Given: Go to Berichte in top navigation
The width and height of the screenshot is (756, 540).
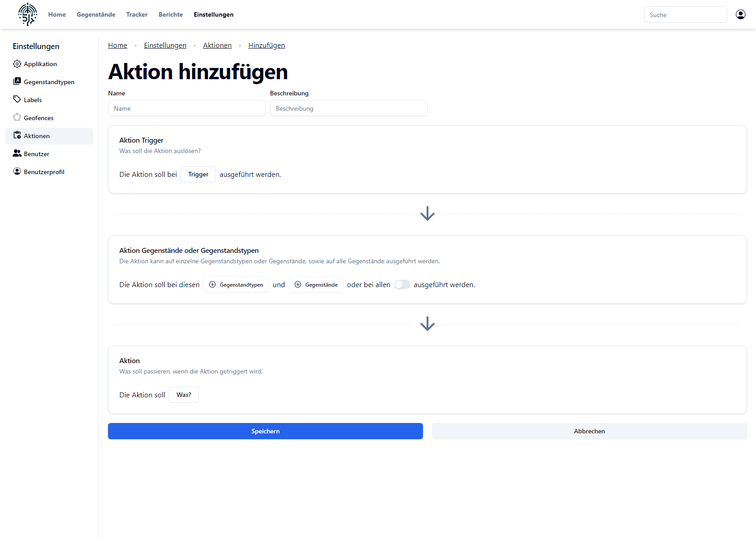Looking at the screenshot, I should pyautogui.click(x=171, y=14).
